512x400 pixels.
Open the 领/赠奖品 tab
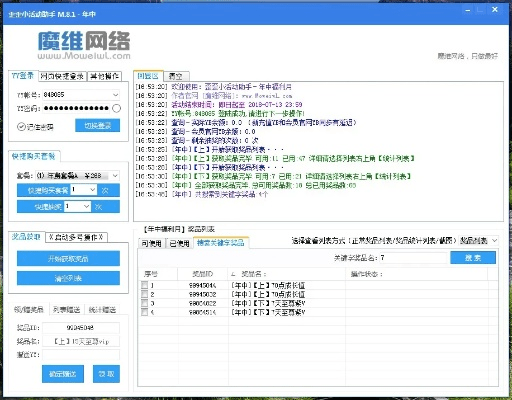pos(29,309)
